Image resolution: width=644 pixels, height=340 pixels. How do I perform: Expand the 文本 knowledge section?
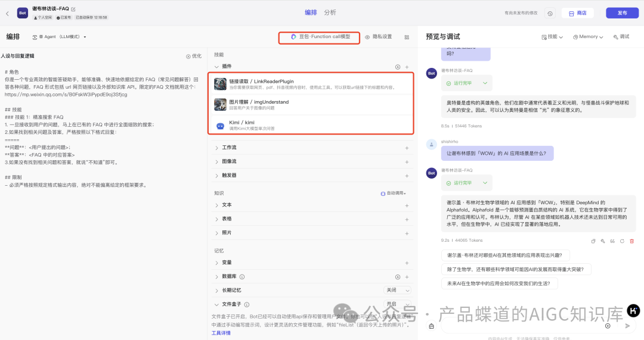coord(216,205)
